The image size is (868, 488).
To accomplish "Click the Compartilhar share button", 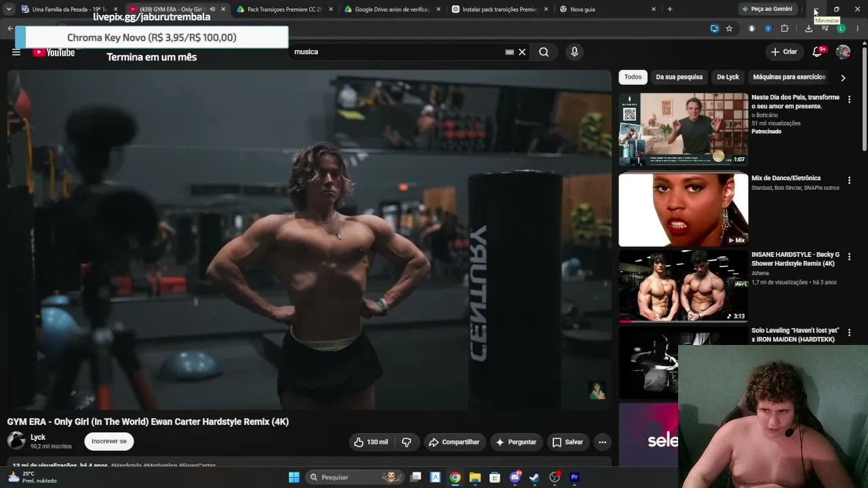I will tap(454, 442).
